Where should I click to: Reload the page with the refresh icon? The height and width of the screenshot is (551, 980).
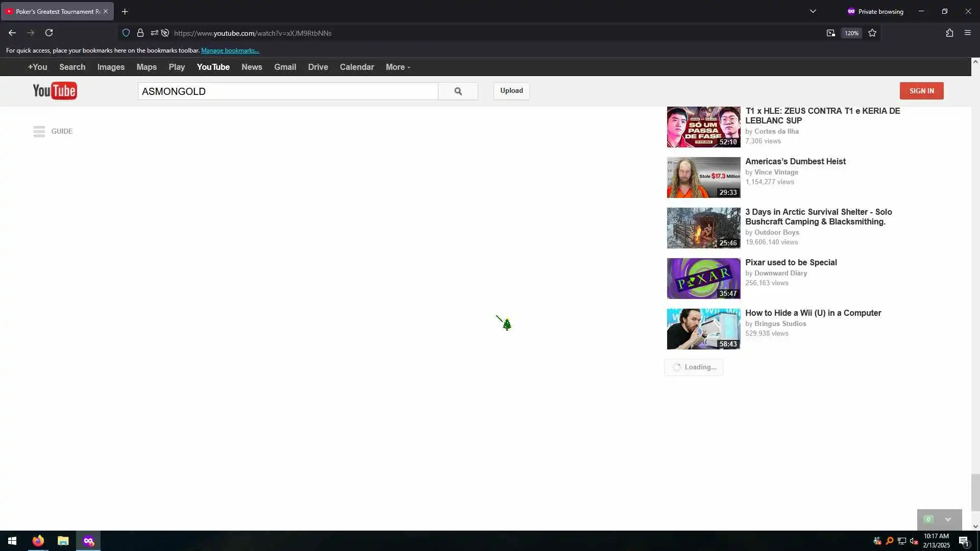tap(49, 33)
